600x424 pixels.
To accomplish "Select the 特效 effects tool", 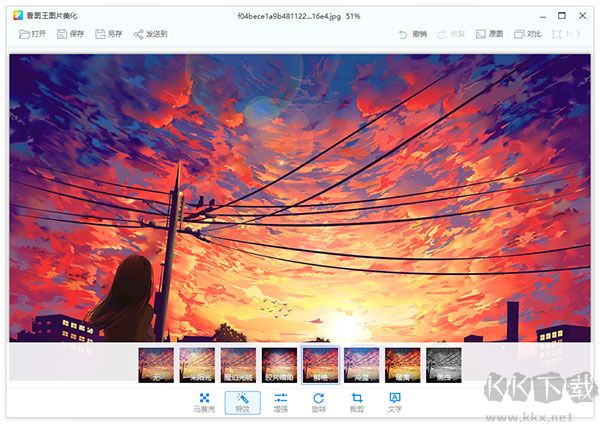I will 243,403.
